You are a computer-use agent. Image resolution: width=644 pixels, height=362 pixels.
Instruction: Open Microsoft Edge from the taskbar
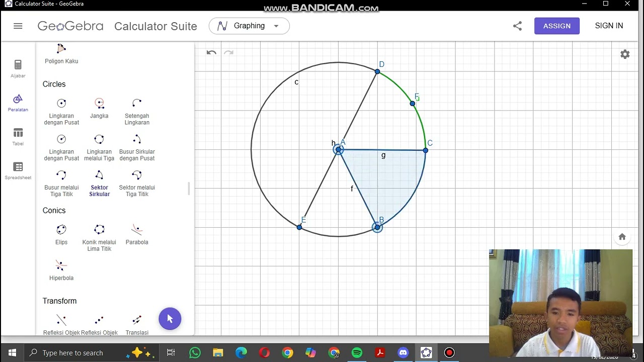(241, 352)
